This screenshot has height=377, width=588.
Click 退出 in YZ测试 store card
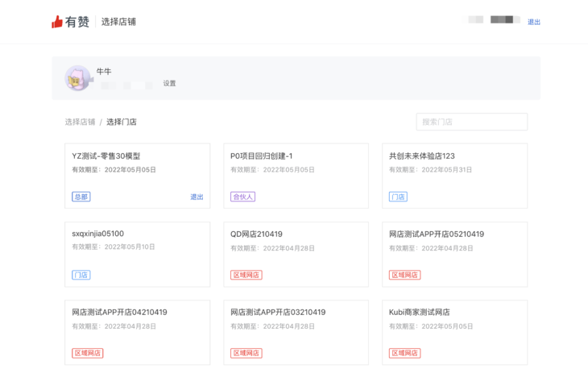click(197, 197)
